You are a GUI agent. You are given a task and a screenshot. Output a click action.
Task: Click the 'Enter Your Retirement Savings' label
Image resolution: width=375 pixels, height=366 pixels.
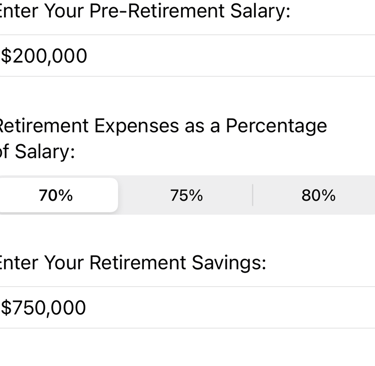coord(133,263)
